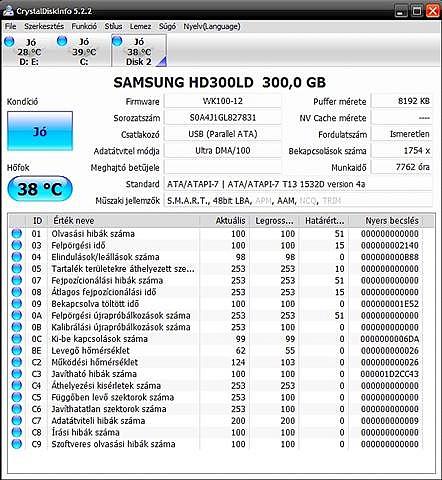Click raw value 00000000B88
Viewport: 442px width, 480px height.
[389, 257]
